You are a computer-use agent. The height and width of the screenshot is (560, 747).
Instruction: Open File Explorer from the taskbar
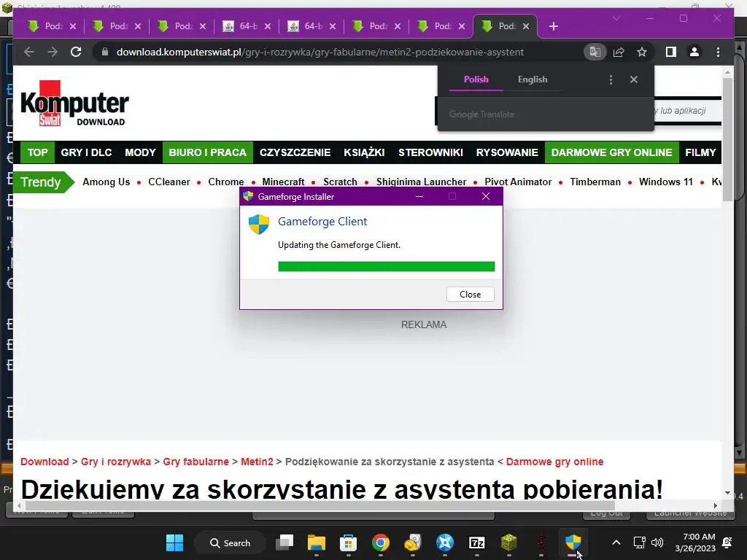(x=317, y=542)
